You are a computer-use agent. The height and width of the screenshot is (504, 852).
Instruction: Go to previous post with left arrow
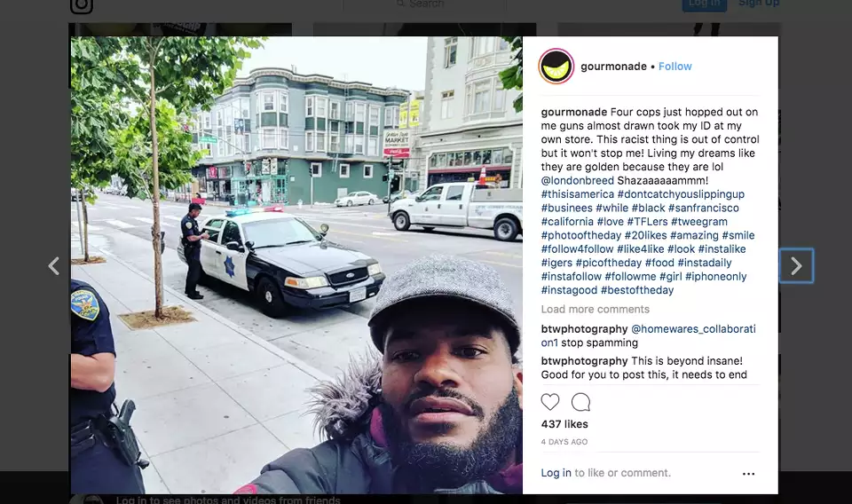click(53, 265)
